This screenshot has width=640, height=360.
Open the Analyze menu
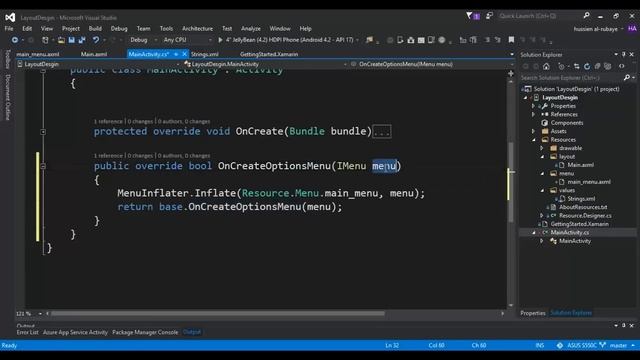pos(251,29)
